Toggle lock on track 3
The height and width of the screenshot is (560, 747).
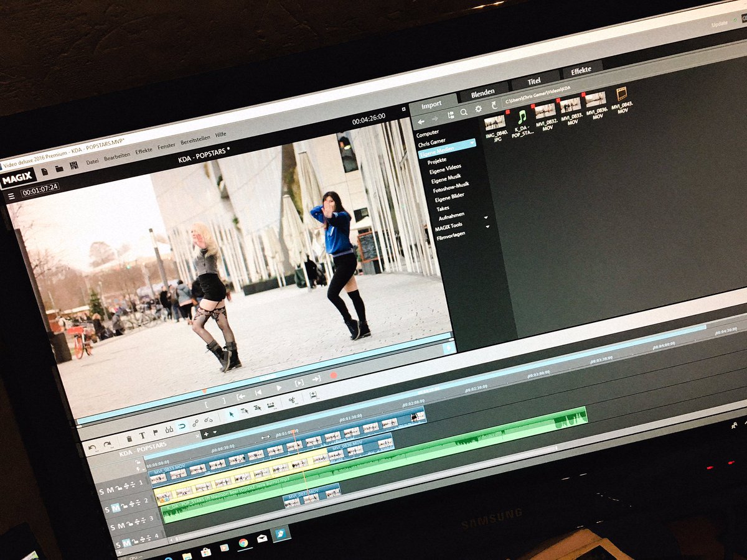[129, 523]
